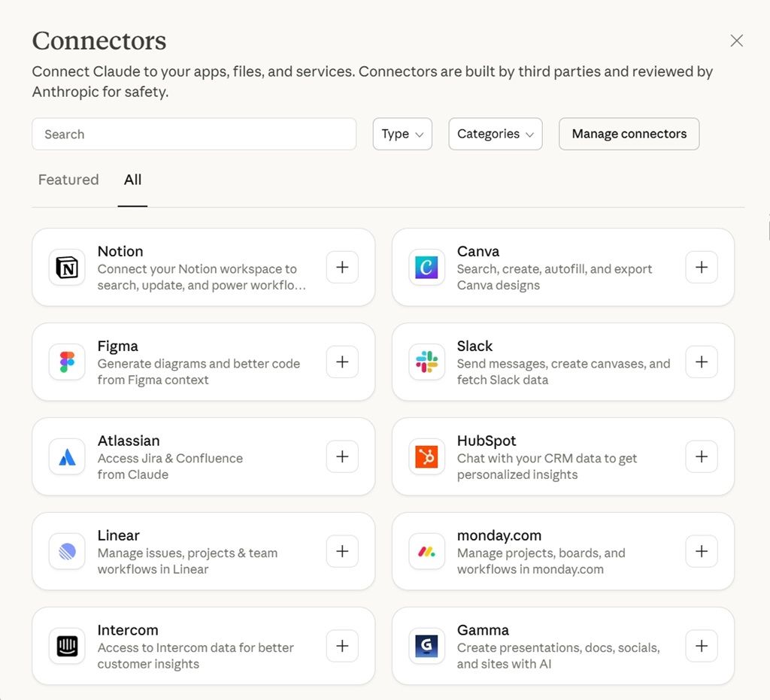
Task: Add the Slack connector with plus button
Action: tap(702, 362)
